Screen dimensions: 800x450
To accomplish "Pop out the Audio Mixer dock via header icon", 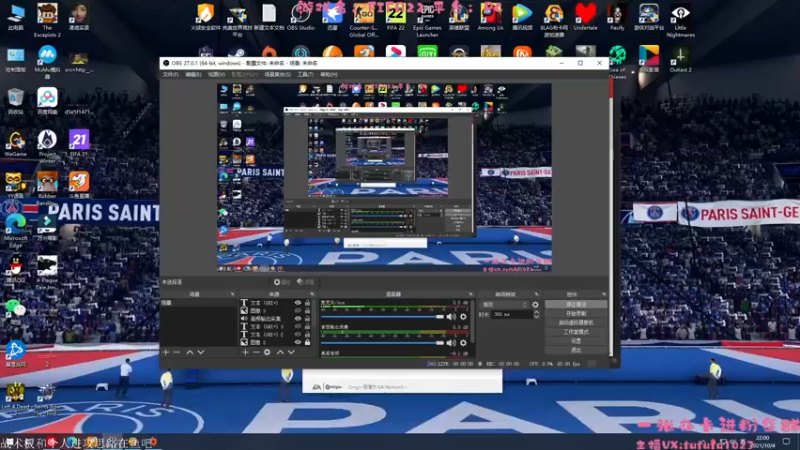I will coord(470,294).
